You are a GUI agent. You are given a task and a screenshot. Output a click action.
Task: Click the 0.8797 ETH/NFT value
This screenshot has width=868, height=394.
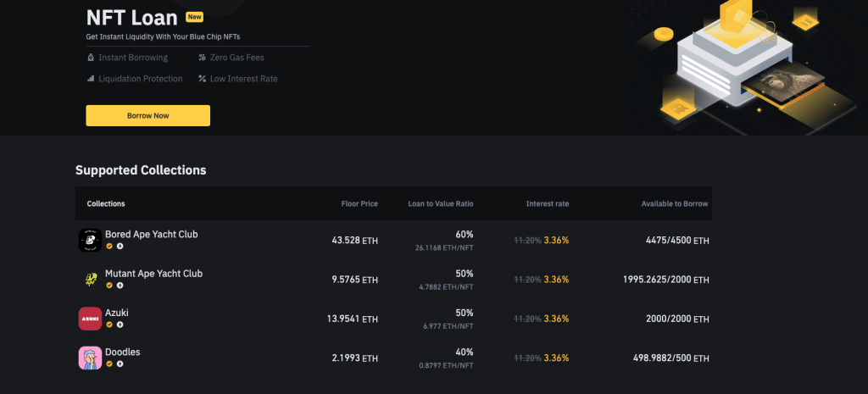(x=446, y=366)
